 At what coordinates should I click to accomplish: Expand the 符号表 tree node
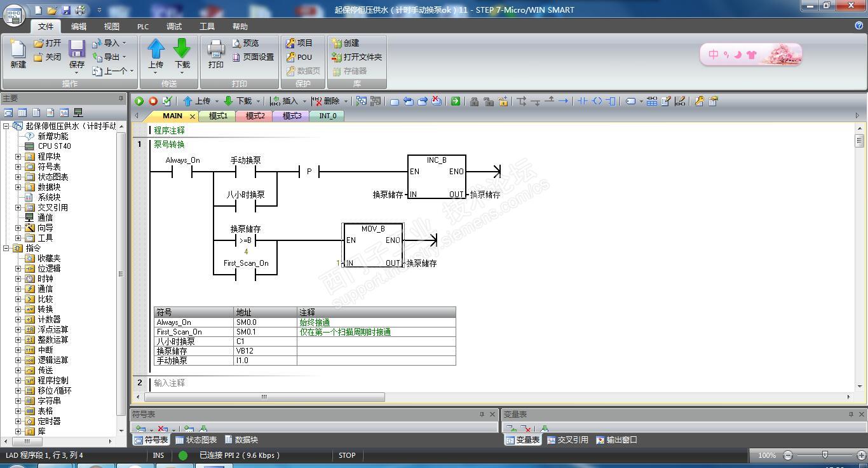pos(18,167)
